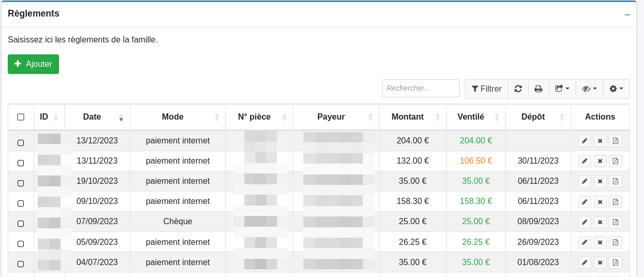Image resolution: width=644 pixels, height=277 pixels.
Task: Sort table by the Montant column header
Action: [x=407, y=117]
